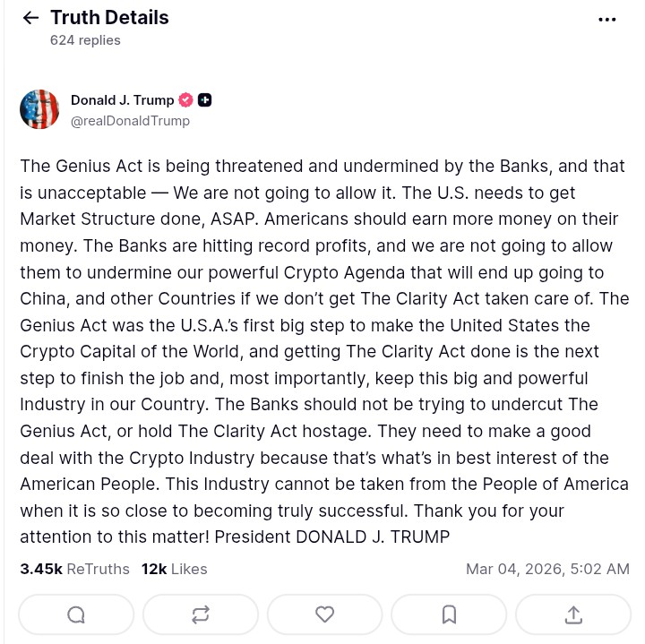The height and width of the screenshot is (644, 645).
Task: Reply using the speech bubble icon
Action: [76, 614]
